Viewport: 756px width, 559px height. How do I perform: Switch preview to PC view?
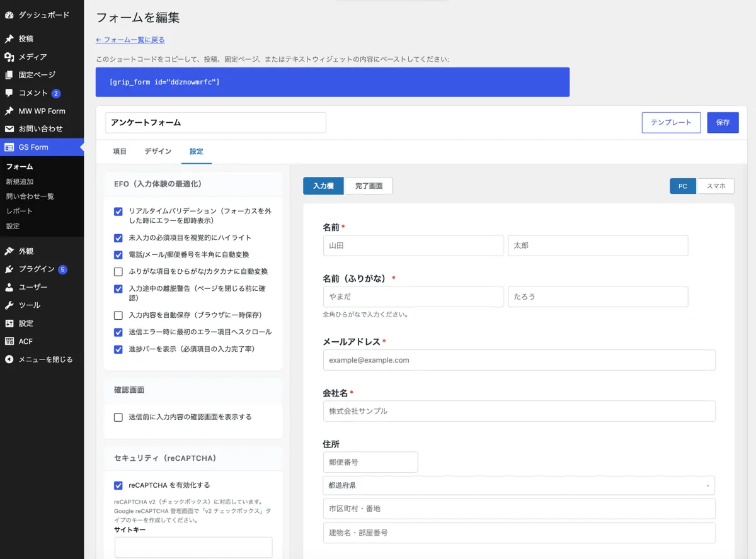(683, 186)
